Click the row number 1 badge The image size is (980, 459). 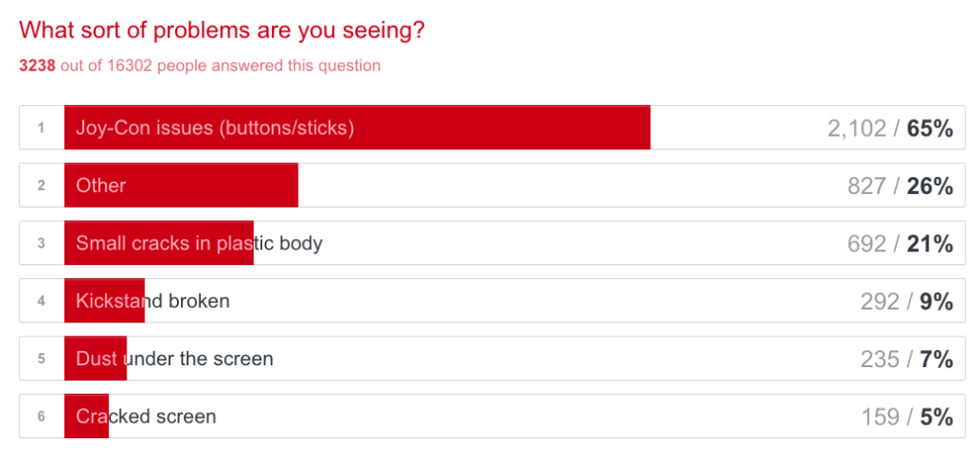pos(41,128)
